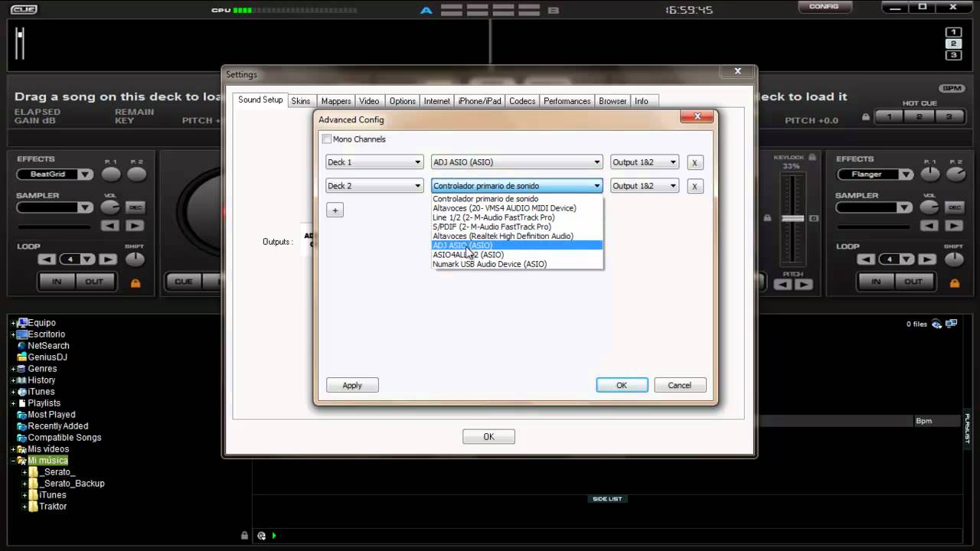
Task: Open the right deck Sampler dropdown
Action: (x=874, y=207)
